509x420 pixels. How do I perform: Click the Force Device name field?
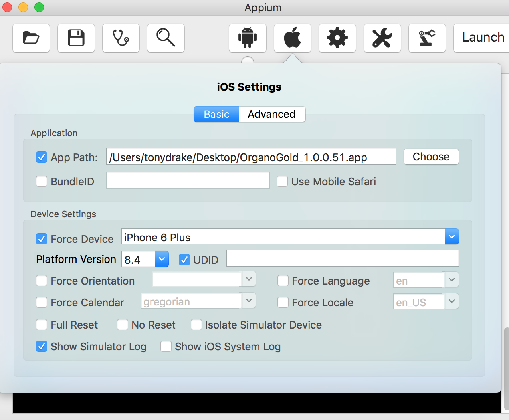click(283, 237)
